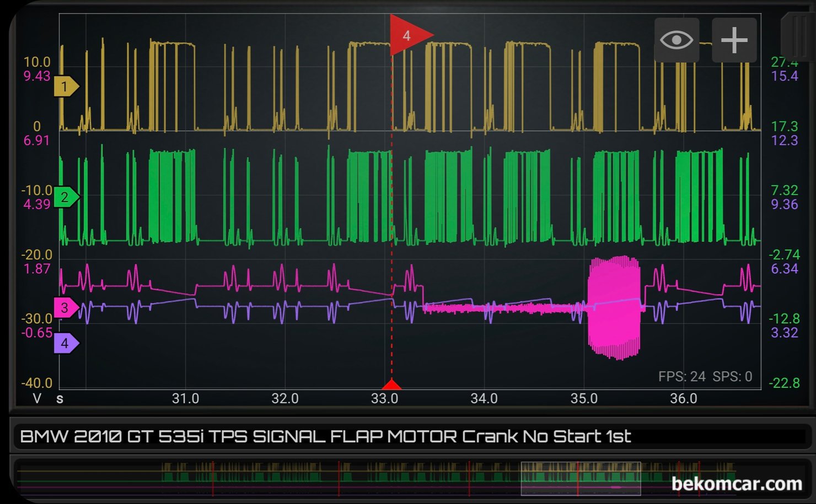Screen dimensions: 816x504
Task: Click the 'FPS: 24' readout
Action: click(x=682, y=377)
